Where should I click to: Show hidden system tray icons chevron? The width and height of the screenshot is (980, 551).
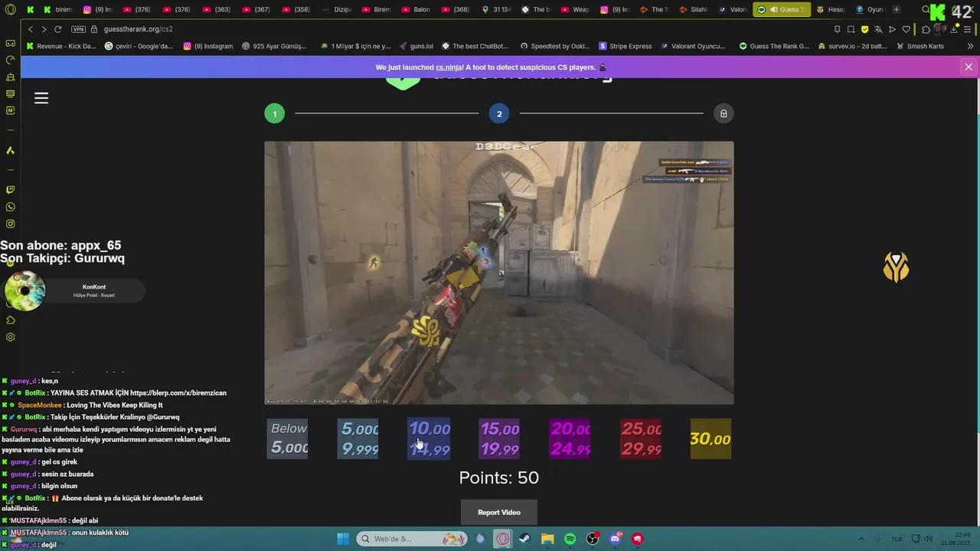click(x=861, y=539)
